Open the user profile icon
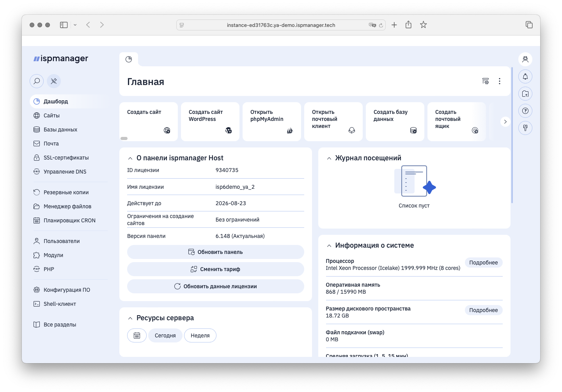562x392 pixels. (x=525, y=59)
